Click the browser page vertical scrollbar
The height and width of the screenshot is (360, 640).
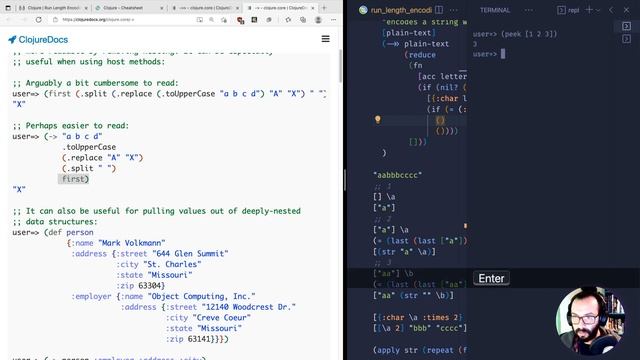(x=340, y=65)
